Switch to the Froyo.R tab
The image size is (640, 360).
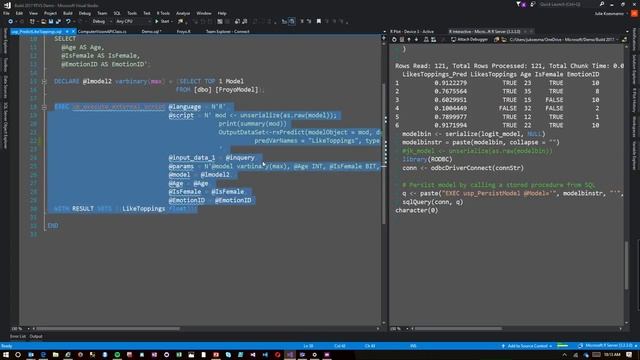(183, 31)
